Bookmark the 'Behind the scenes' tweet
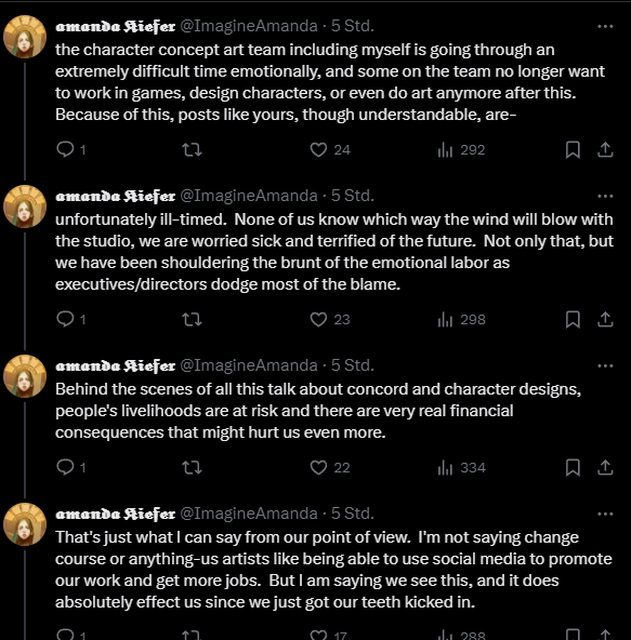Viewport: 631px width, 640px height. 573,467
